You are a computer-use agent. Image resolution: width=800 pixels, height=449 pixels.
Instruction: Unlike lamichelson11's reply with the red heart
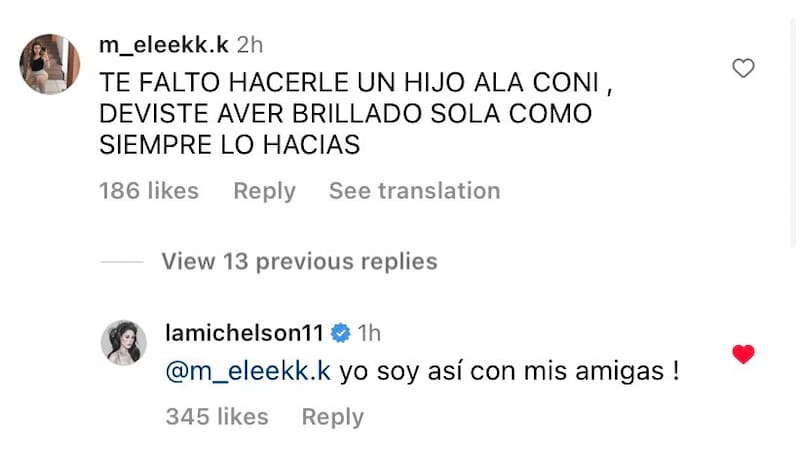742,354
